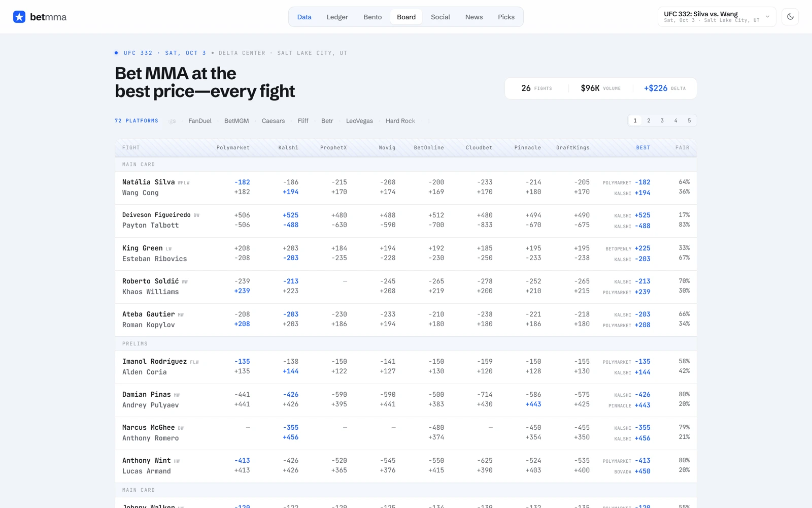Go to page 5 of fights

pyautogui.click(x=689, y=120)
